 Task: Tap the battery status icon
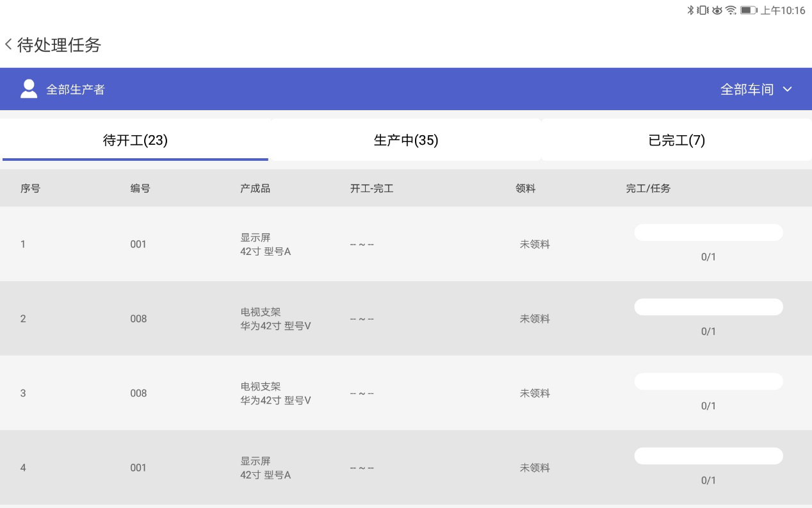coord(749,10)
